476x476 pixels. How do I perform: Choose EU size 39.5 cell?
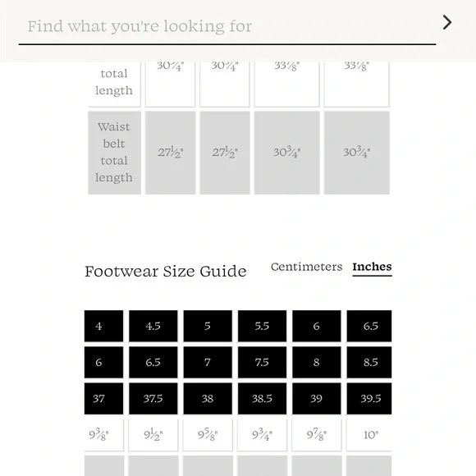tap(369, 399)
